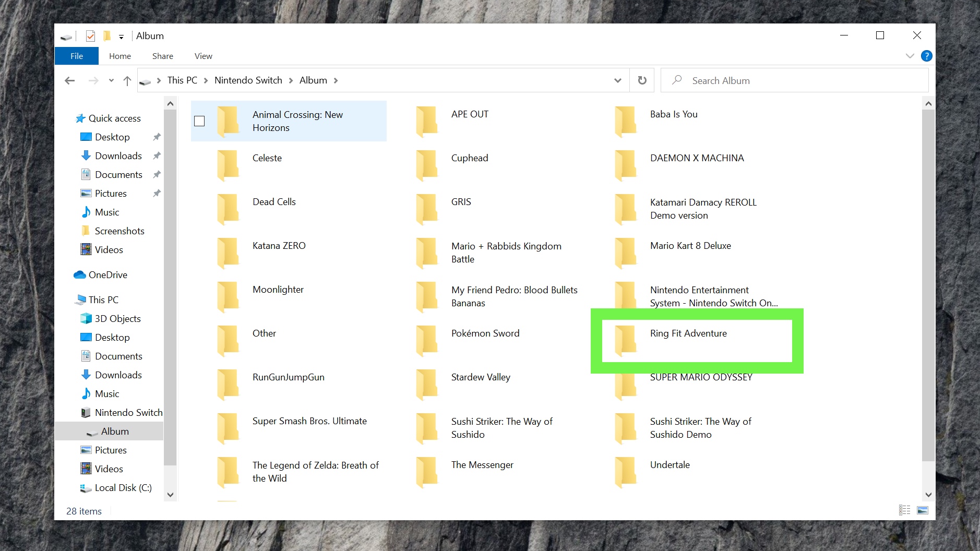Refresh the Album folder view
The image size is (980, 551).
(x=642, y=80)
